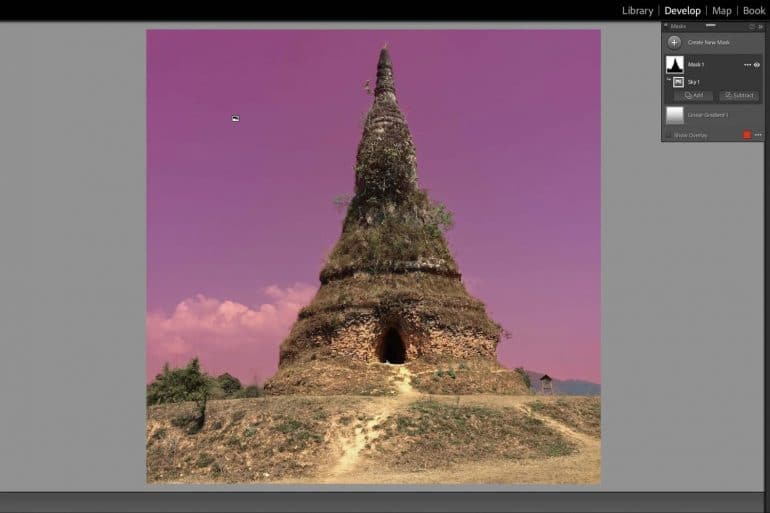Click the Masks panel drag handle

(x=711, y=25)
